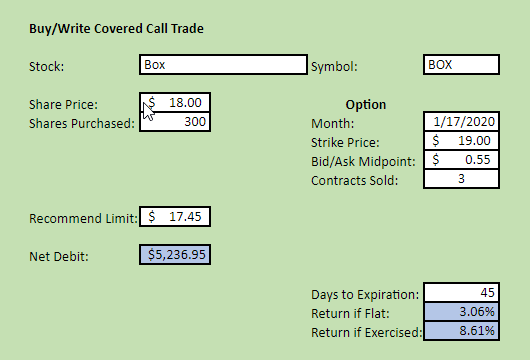Click the Return if Flat value 3.06%
The width and height of the screenshot is (530, 363).
pyautogui.click(x=461, y=312)
